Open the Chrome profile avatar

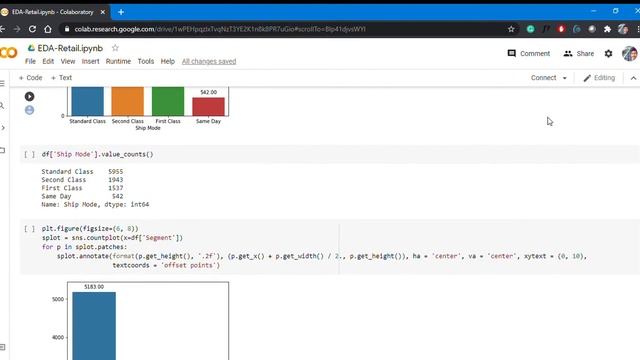[622, 29]
